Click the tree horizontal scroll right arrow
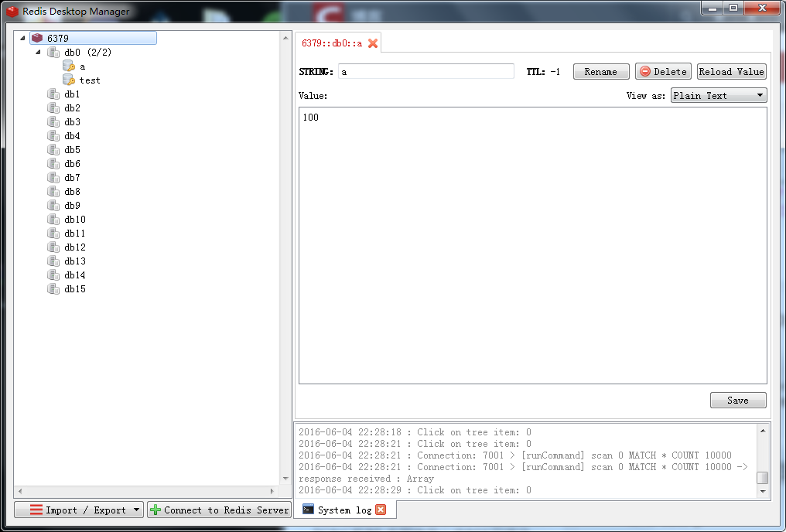This screenshot has width=786, height=532. pos(272,492)
